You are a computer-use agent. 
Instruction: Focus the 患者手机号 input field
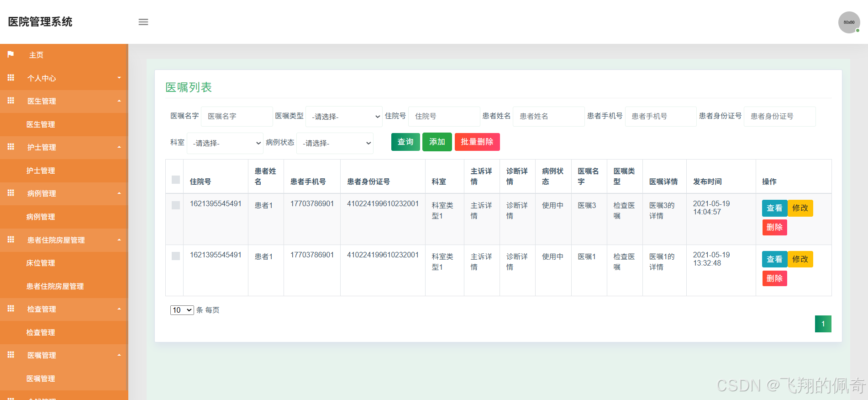tap(661, 117)
